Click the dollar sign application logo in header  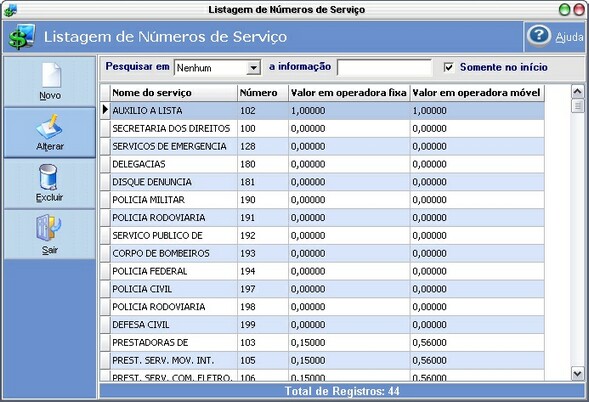coord(22,37)
